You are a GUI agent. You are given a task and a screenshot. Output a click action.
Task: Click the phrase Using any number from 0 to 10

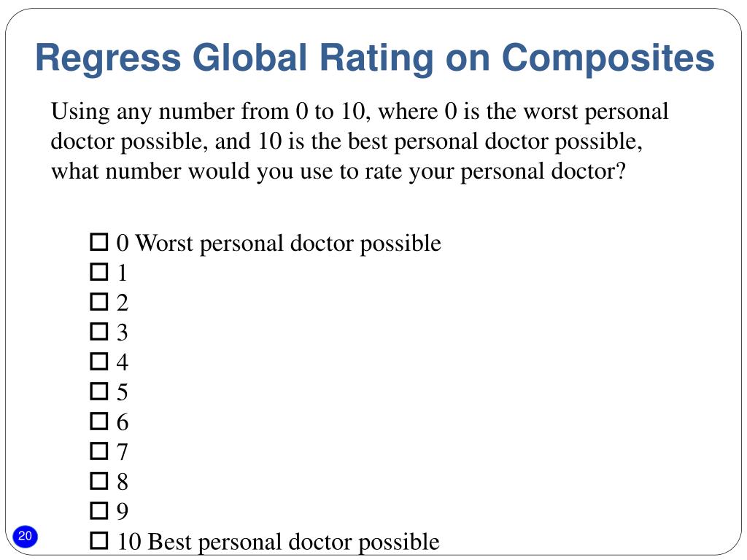tap(208, 112)
